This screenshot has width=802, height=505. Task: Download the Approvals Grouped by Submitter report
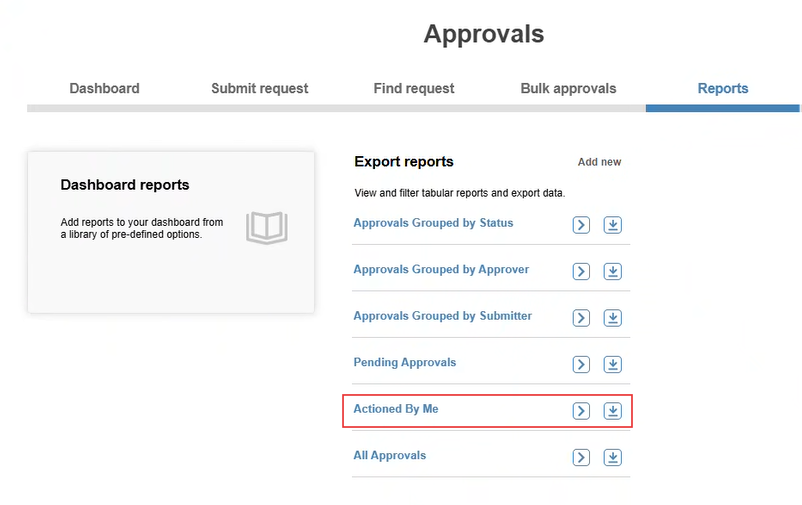pyautogui.click(x=612, y=318)
